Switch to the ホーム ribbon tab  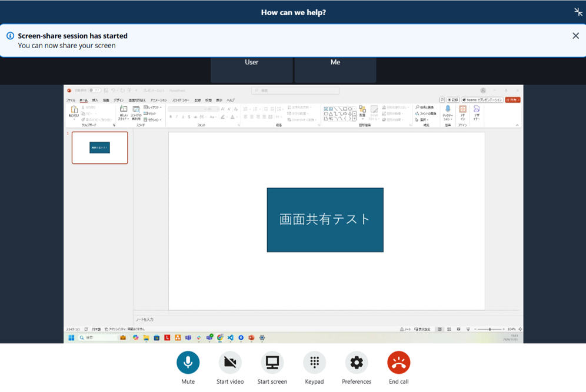tap(84, 100)
